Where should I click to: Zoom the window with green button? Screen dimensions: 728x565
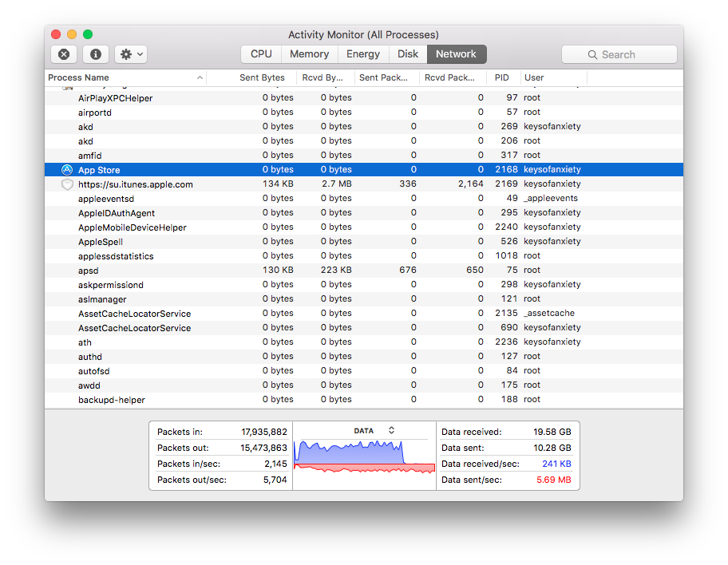tap(88, 34)
